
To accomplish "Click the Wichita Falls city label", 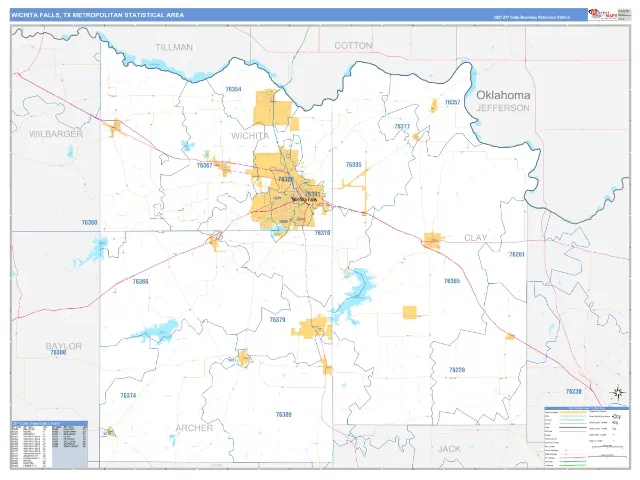I will coord(304,200).
